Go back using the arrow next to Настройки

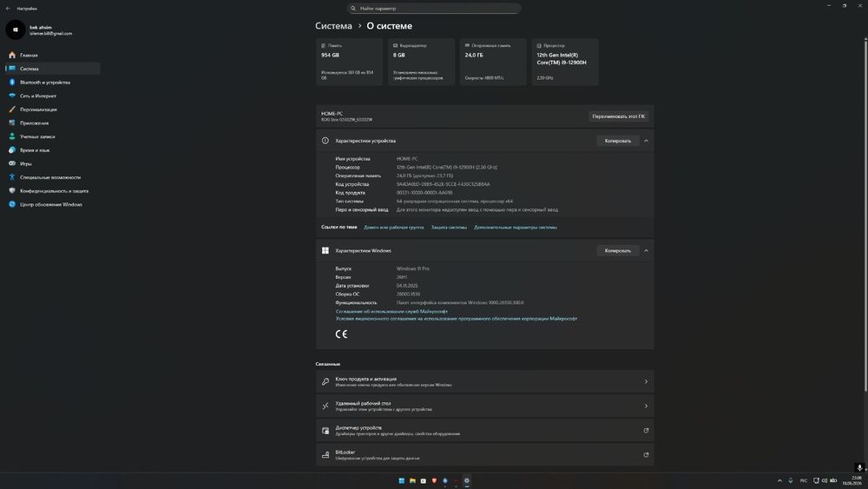(x=8, y=9)
